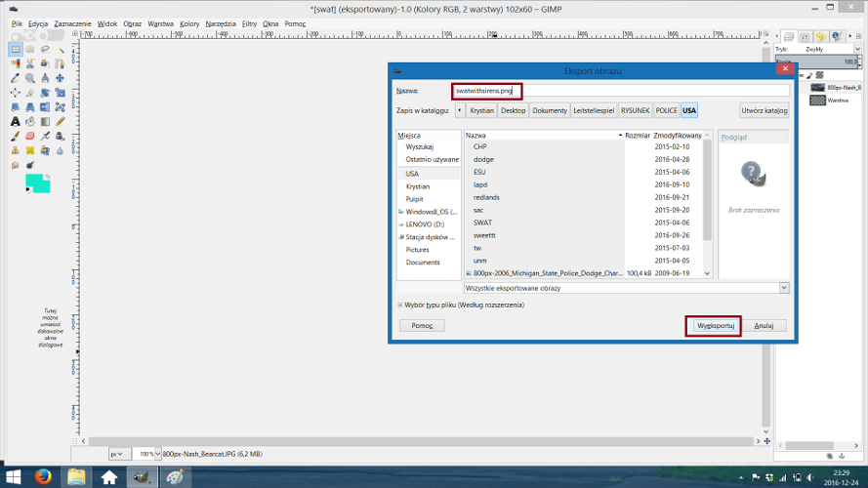Select the Clone stamp tool
Image resolution: width=868 pixels, height=488 pixels.
click(x=16, y=150)
